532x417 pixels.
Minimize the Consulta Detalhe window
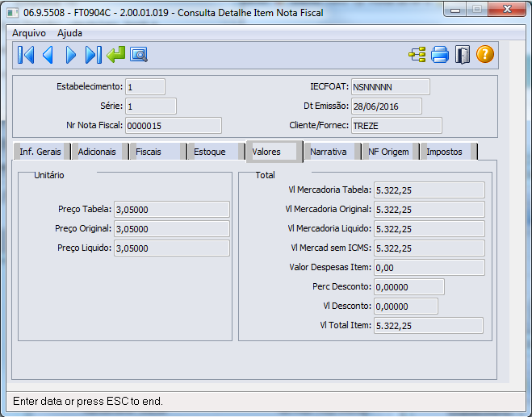click(x=455, y=10)
